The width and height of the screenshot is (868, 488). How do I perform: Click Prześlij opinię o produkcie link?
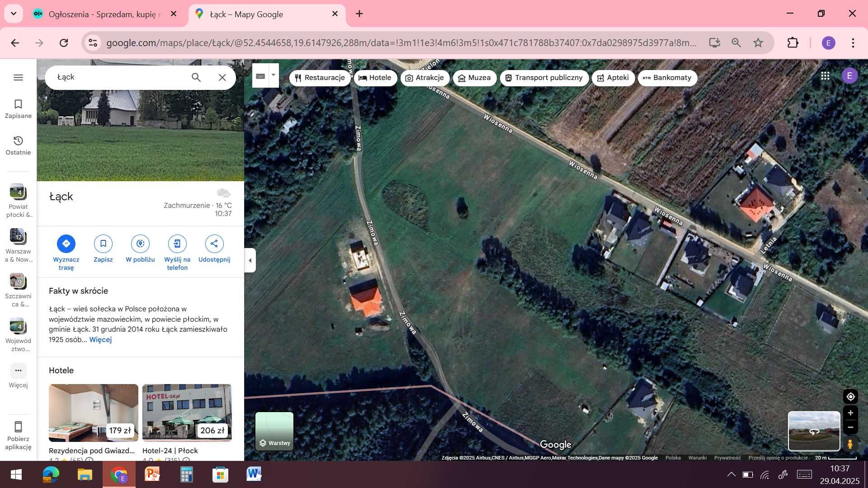(778, 458)
